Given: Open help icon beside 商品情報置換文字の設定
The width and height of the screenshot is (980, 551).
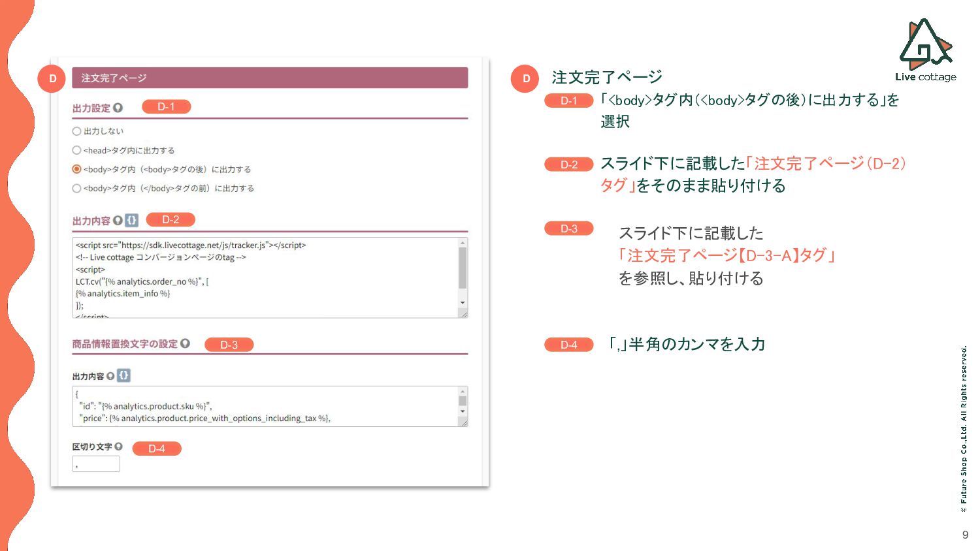Looking at the screenshot, I should click(185, 343).
